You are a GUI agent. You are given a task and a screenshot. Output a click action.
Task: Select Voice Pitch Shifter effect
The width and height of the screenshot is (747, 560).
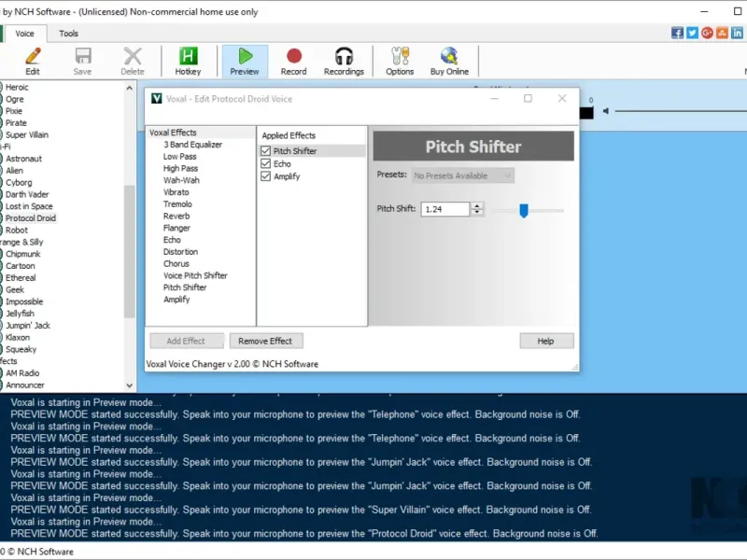[195, 275]
